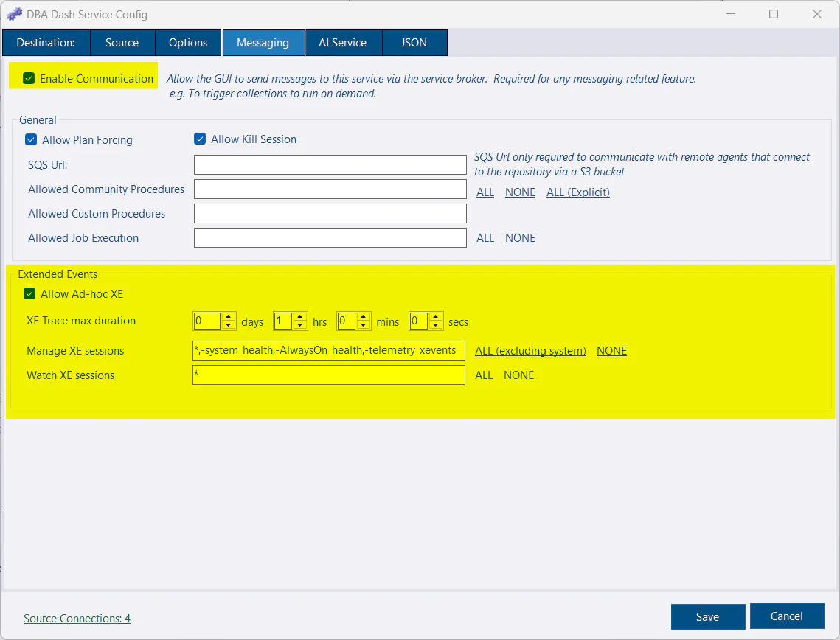Click NONE link for Watch XE sessions
The height and width of the screenshot is (640, 840).
tap(518, 375)
